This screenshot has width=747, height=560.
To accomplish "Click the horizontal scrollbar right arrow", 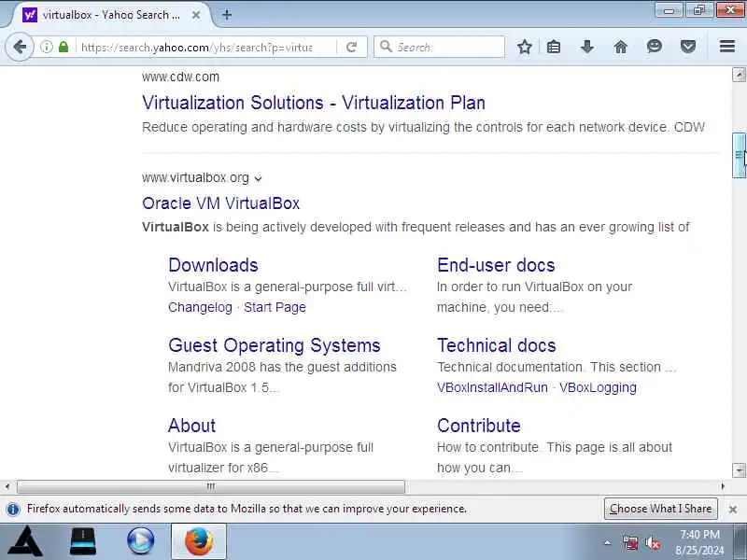I will [723, 486].
